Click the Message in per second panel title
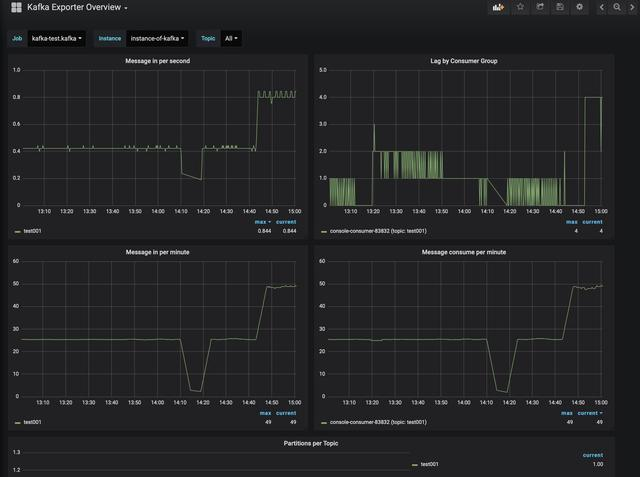The height and width of the screenshot is (477, 640). pyautogui.click(x=158, y=61)
